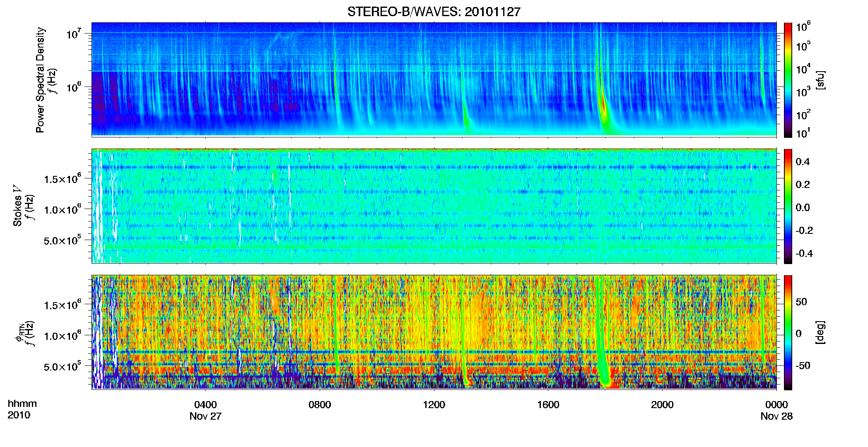
Task: Click the radio burst near 1300 in top panel
Action: click(x=465, y=112)
